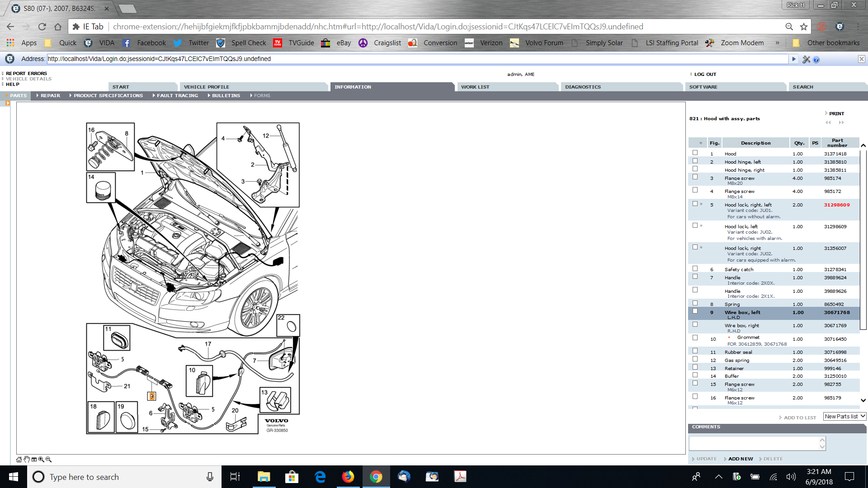The height and width of the screenshot is (488, 868).
Task: Check the box for Hood part row
Action: click(x=695, y=153)
